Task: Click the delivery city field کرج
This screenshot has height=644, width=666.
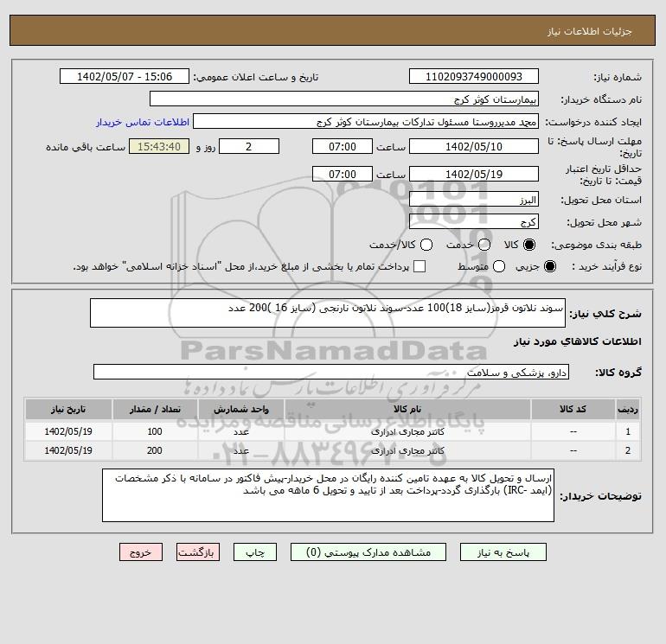Action: click(474, 221)
